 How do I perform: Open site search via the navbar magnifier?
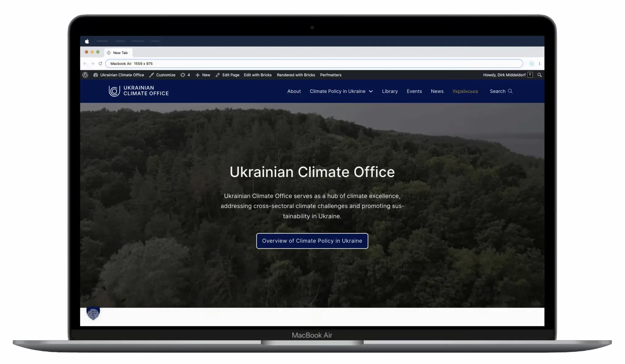(x=511, y=91)
